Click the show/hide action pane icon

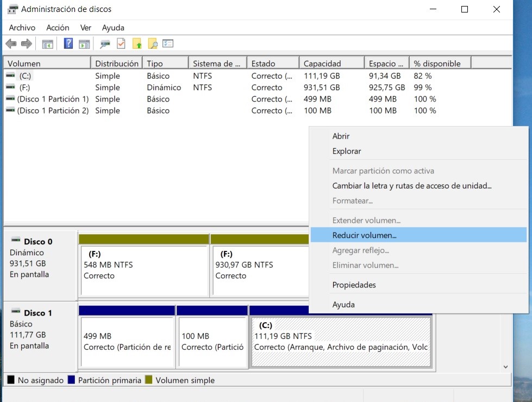84,44
